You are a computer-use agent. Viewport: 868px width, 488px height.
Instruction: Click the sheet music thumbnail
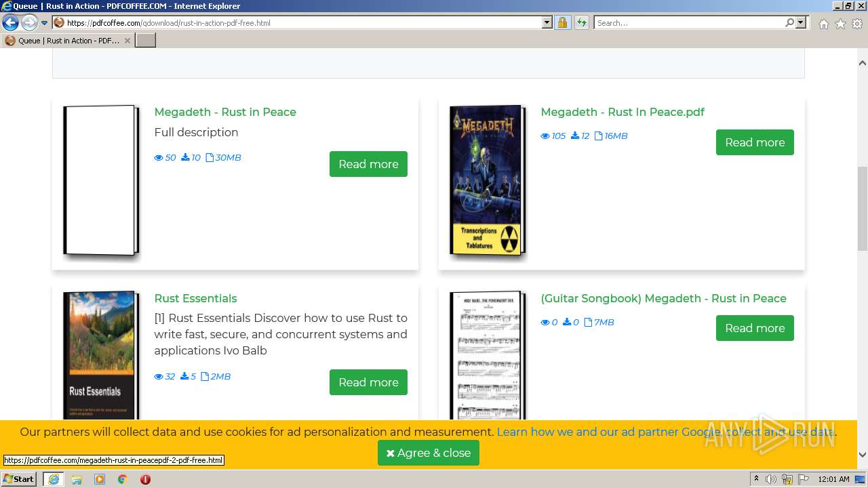tap(487, 356)
